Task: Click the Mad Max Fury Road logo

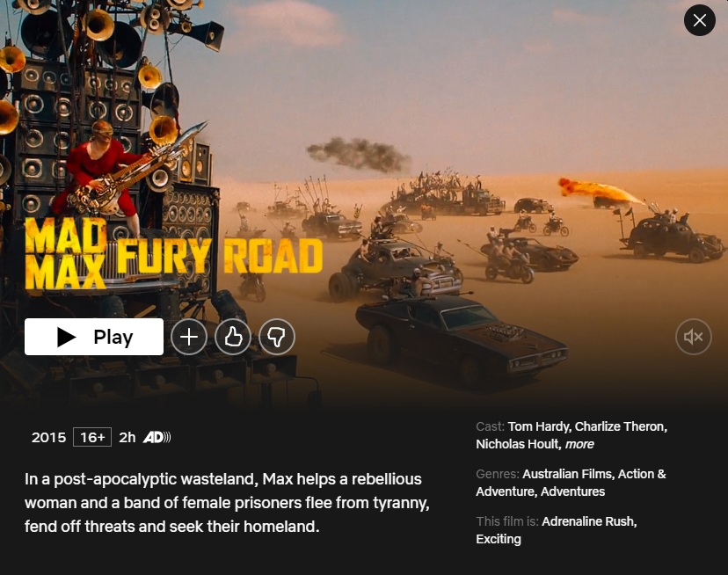Action: pyautogui.click(x=173, y=253)
